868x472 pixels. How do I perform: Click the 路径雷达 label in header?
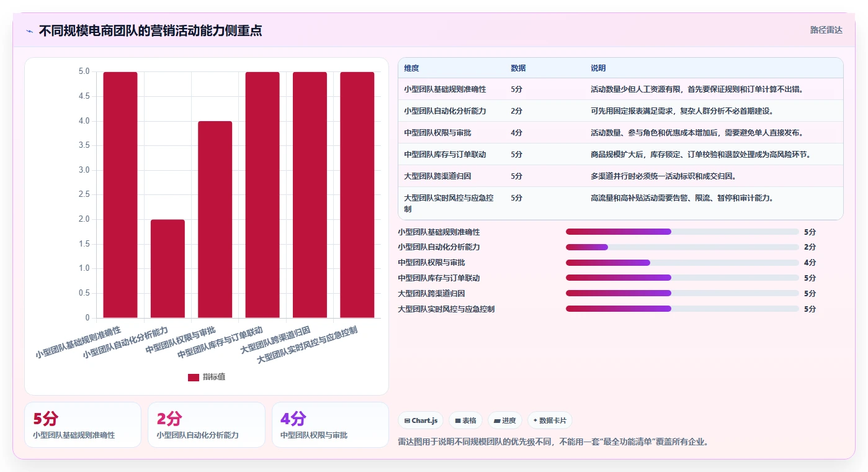click(x=826, y=30)
